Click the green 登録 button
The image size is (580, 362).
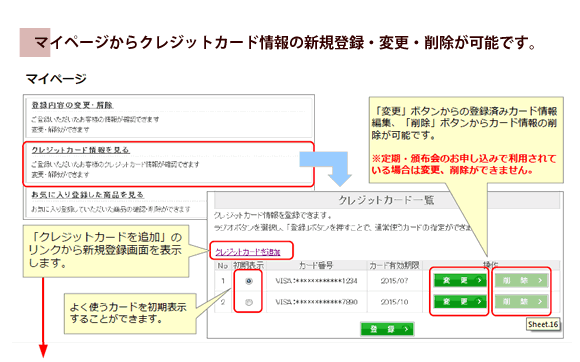click(387, 329)
